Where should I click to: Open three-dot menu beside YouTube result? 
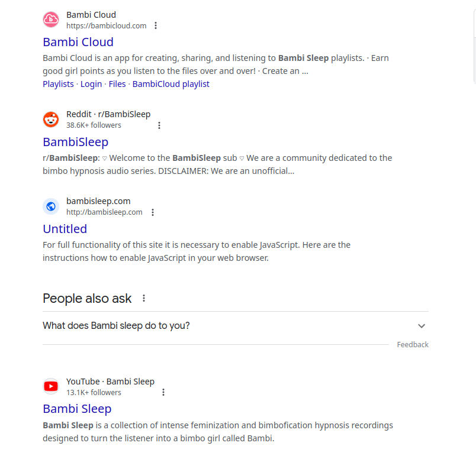coord(163,392)
